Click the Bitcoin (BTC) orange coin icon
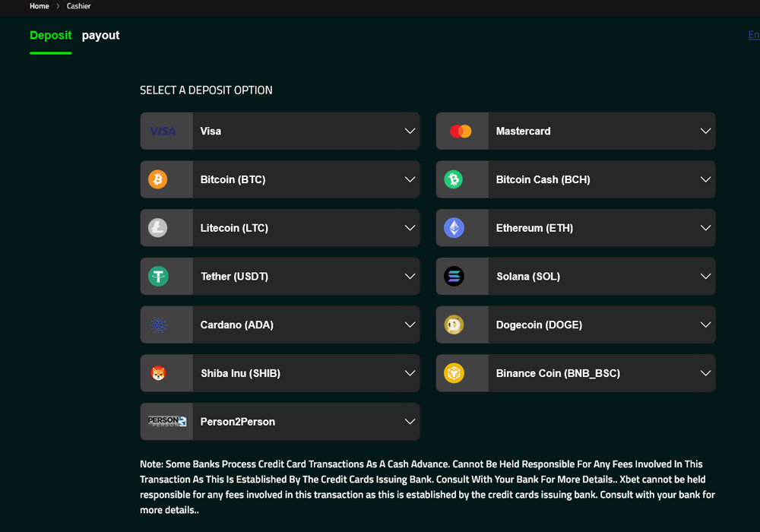This screenshot has height=532, width=760. pyautogui.click(x=158, y=179)
